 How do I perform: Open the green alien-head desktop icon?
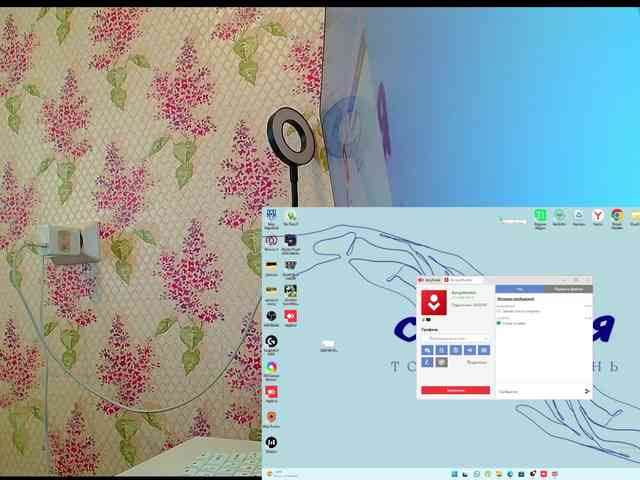(x=291, y=217)
